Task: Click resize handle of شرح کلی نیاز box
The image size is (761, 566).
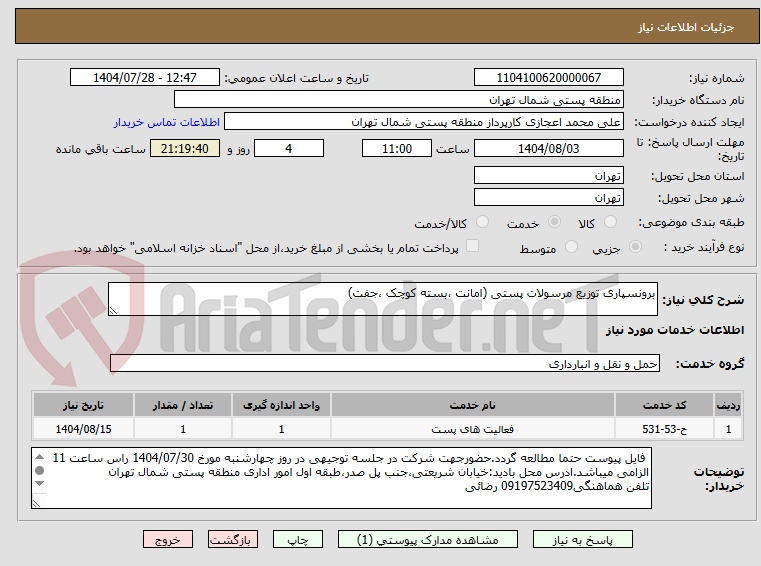Action: point(114,311)
